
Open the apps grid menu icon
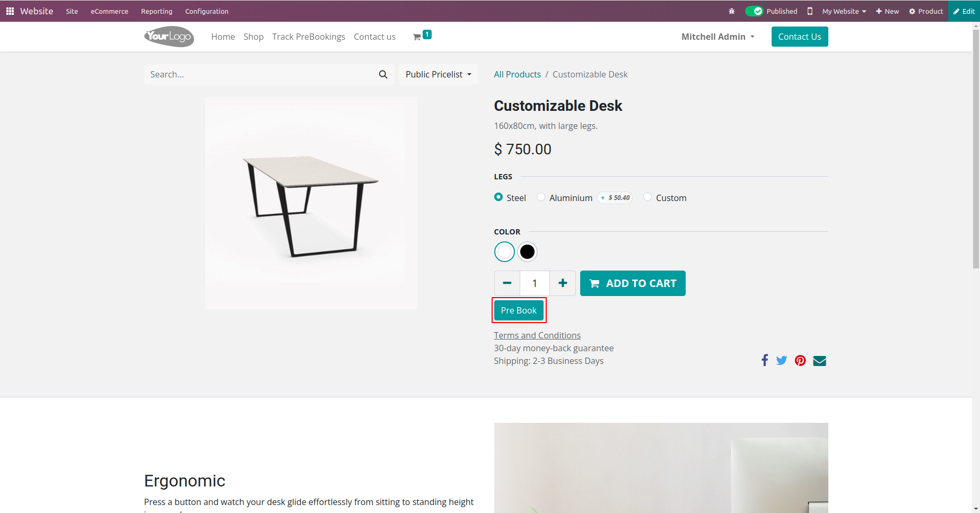pos(10,11)
